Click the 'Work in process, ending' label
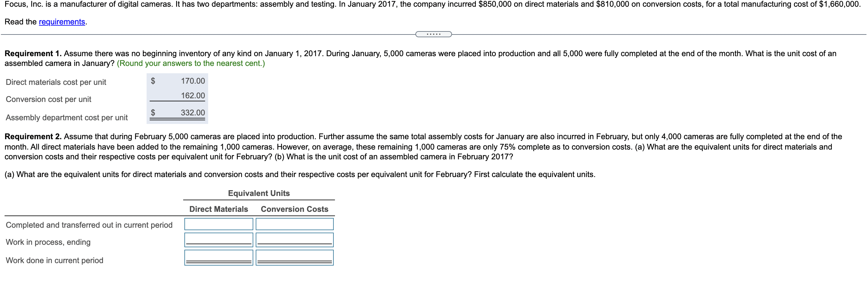 (x=48, y=242)
